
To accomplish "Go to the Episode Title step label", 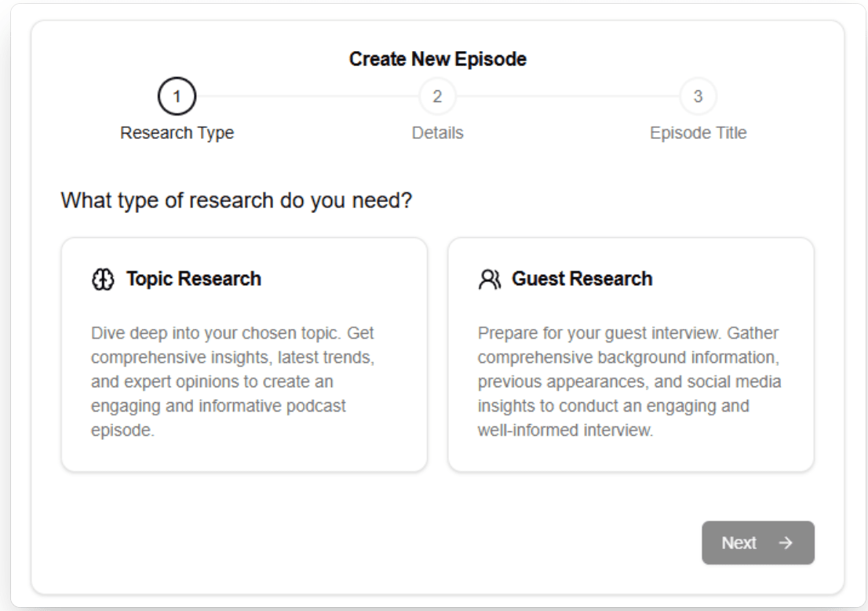I will [698, 134].
